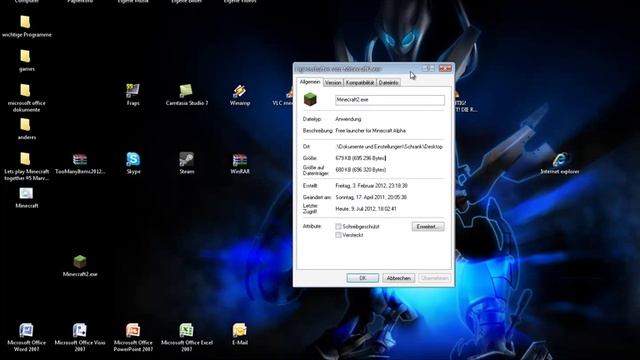640x360 pixels.
Task: Open the Erweitert attributes button
Action: pos(427,227)
